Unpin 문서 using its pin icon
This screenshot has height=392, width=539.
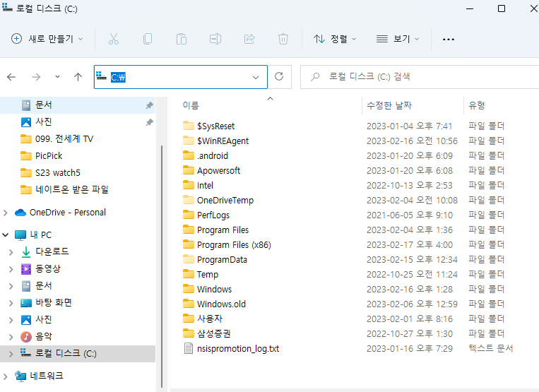(149, 105)
